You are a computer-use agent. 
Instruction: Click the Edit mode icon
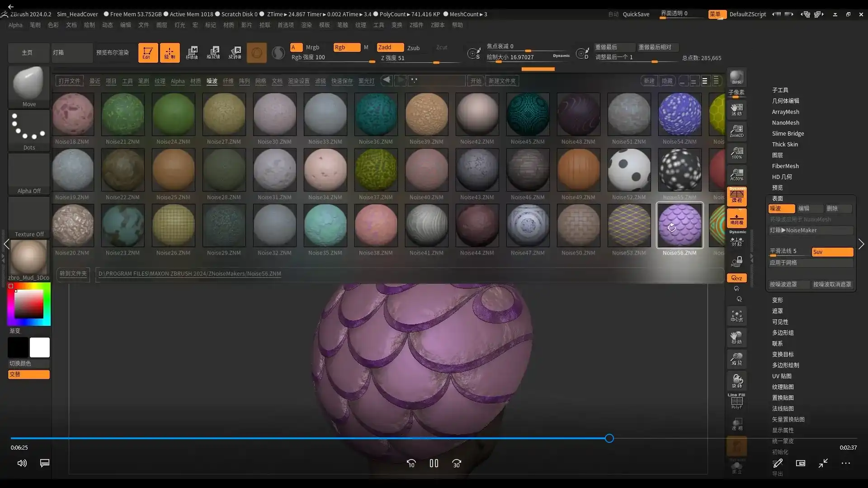pos(148,53)
